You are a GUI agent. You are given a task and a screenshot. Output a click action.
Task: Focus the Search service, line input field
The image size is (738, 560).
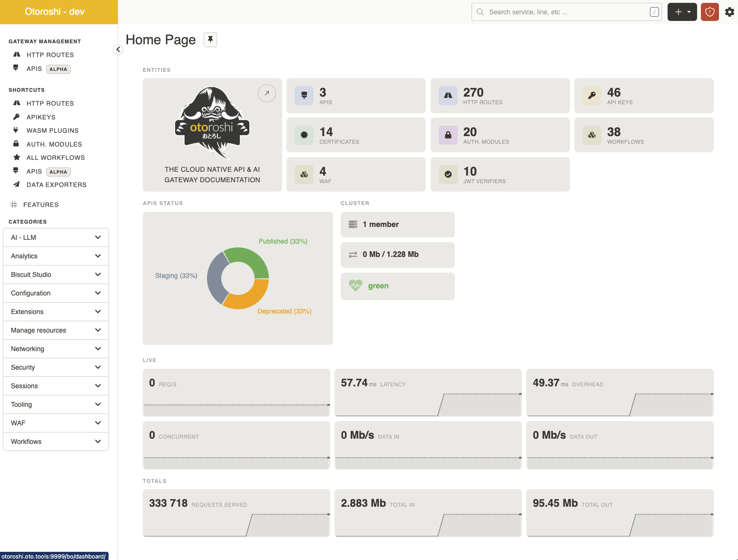tap(566, 12)
